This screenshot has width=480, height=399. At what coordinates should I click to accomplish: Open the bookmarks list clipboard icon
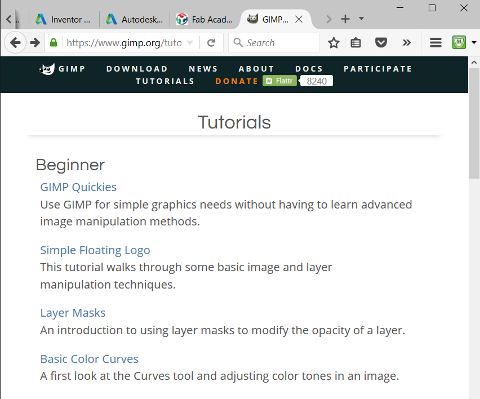click(x=356, y=43)
